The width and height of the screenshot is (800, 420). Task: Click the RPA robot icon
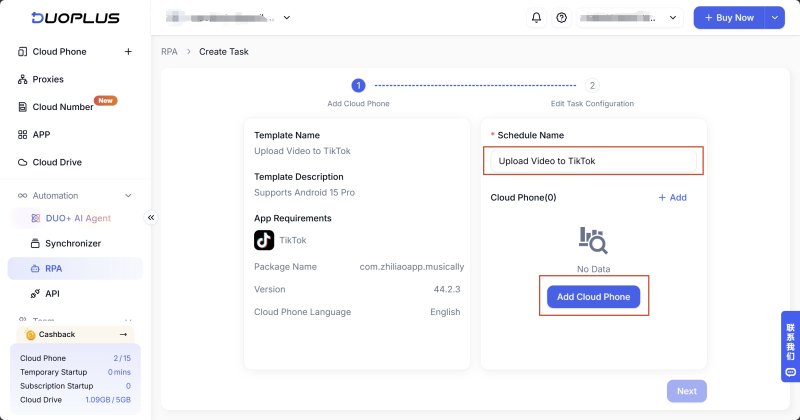point(35,268)
